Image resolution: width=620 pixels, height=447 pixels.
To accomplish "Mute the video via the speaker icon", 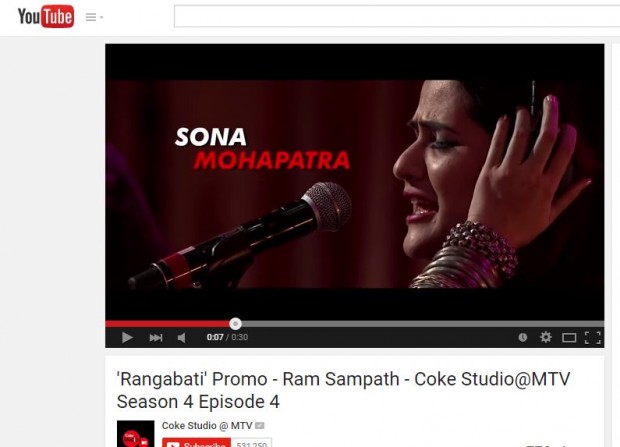I will tap(181, 337).
